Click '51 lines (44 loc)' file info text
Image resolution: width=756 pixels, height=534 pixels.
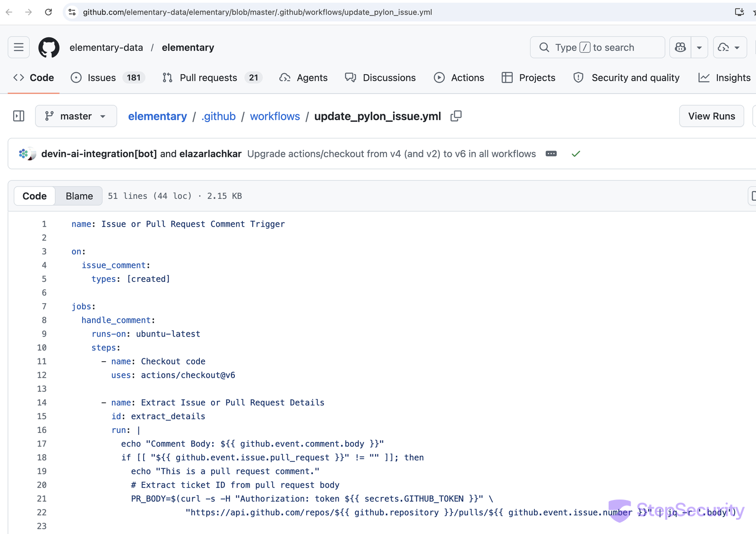(150, 196)
